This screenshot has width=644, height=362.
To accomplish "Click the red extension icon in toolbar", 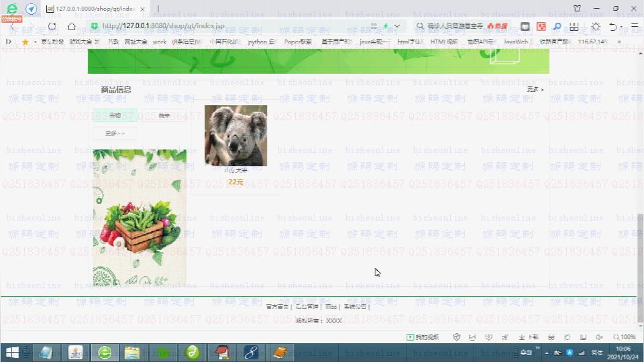I will coord(541,26).
